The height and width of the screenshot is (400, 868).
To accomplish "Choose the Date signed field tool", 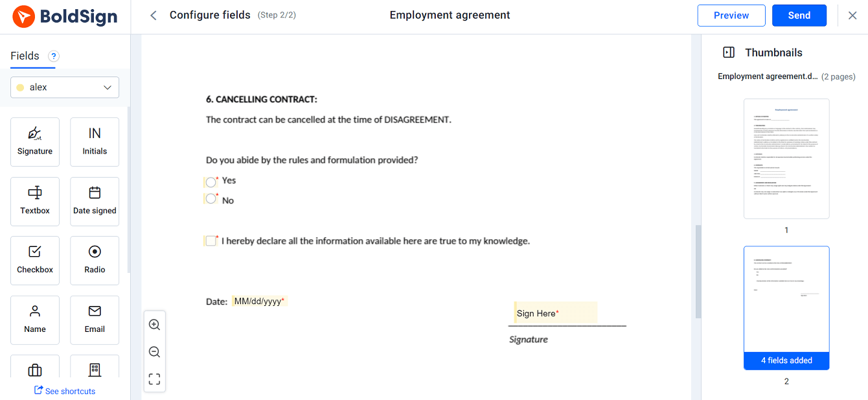I will pyautogui.click(x=95, y=201).
